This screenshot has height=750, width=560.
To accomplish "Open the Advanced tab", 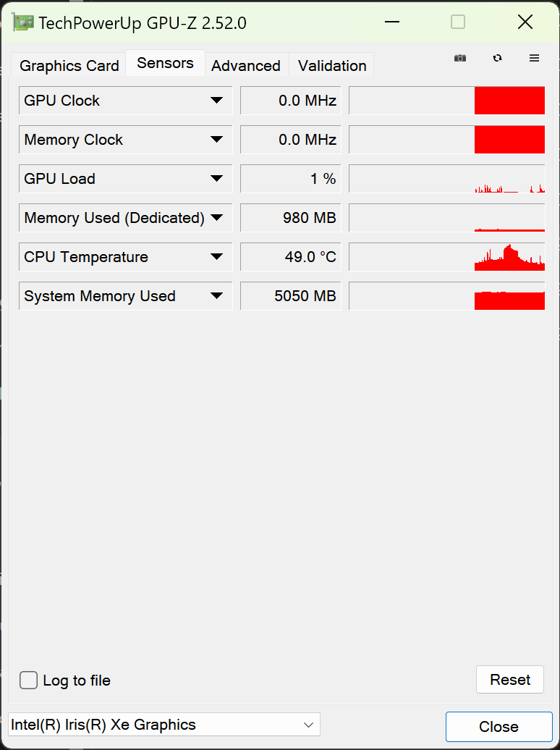I will [246, 66].
